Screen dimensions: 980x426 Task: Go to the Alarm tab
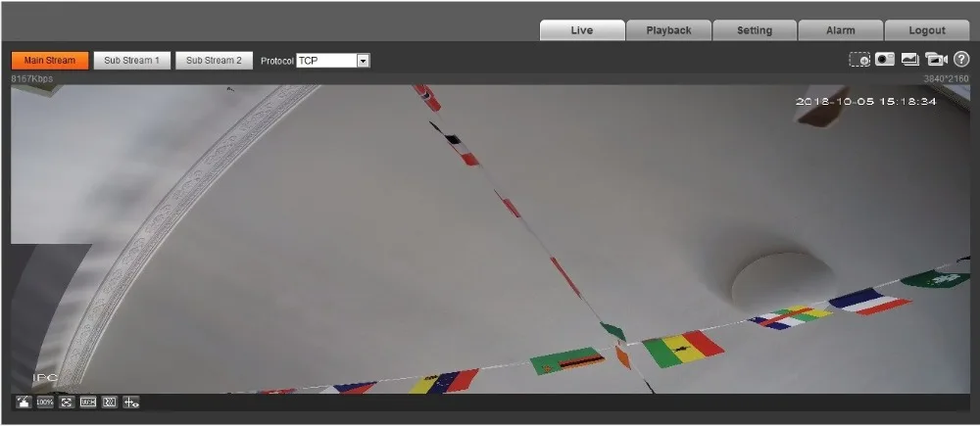841,30
